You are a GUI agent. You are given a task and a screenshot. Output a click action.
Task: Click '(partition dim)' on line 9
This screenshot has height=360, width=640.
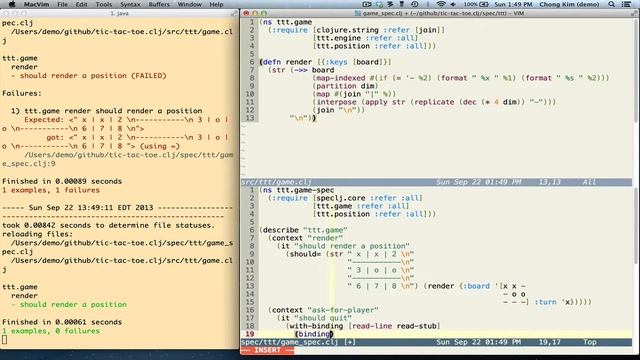click(x=345, y=86)
